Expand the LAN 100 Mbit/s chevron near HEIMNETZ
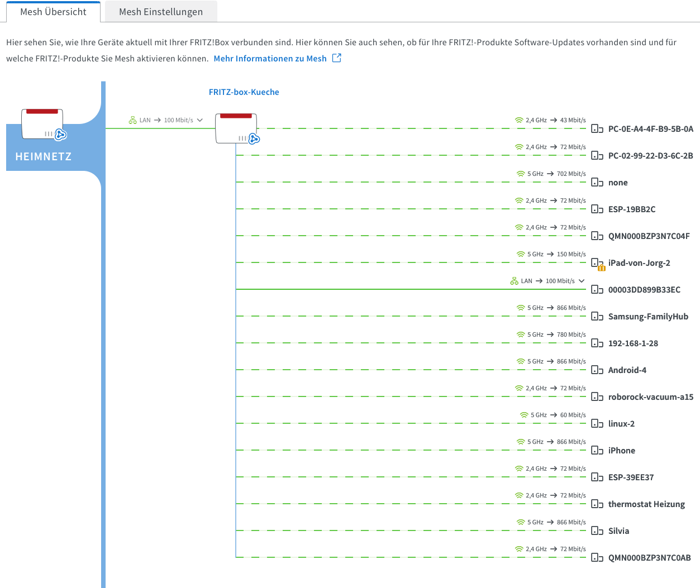 [x=199, y=120]
